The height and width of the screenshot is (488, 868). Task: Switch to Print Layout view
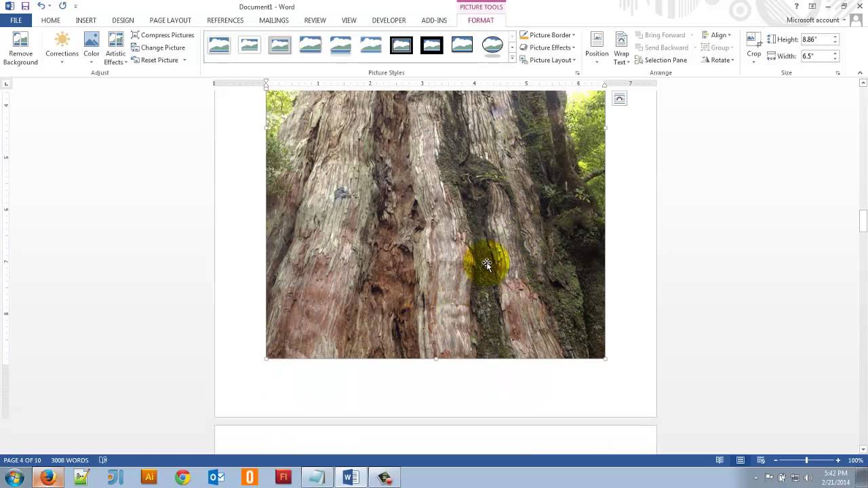tap(741, 460)
